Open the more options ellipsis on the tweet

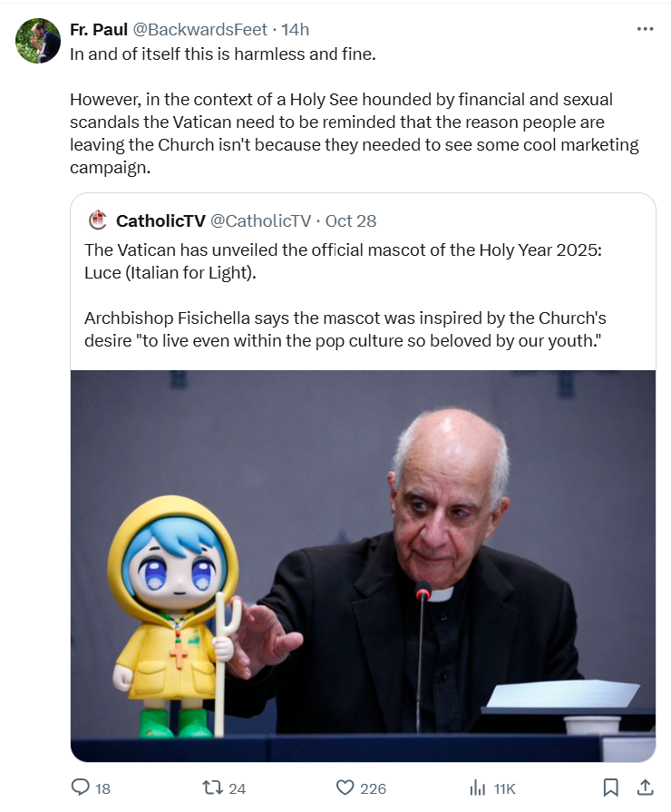click(646, 28)
